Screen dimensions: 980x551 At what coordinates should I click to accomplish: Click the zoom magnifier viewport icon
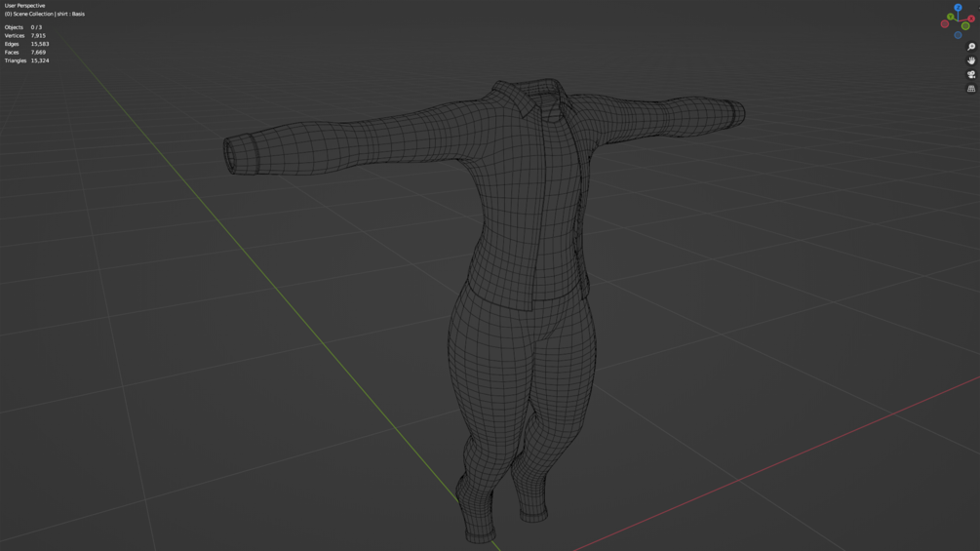tap(971, 47)
